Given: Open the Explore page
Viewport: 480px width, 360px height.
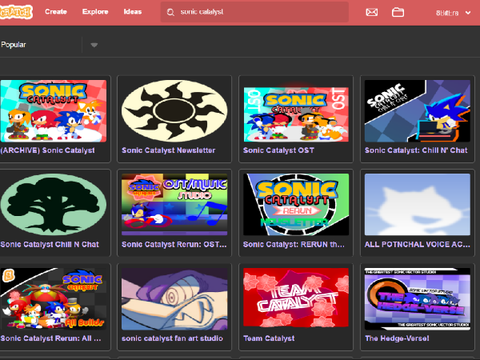Looking at the screenshot, I should [95, 12].
